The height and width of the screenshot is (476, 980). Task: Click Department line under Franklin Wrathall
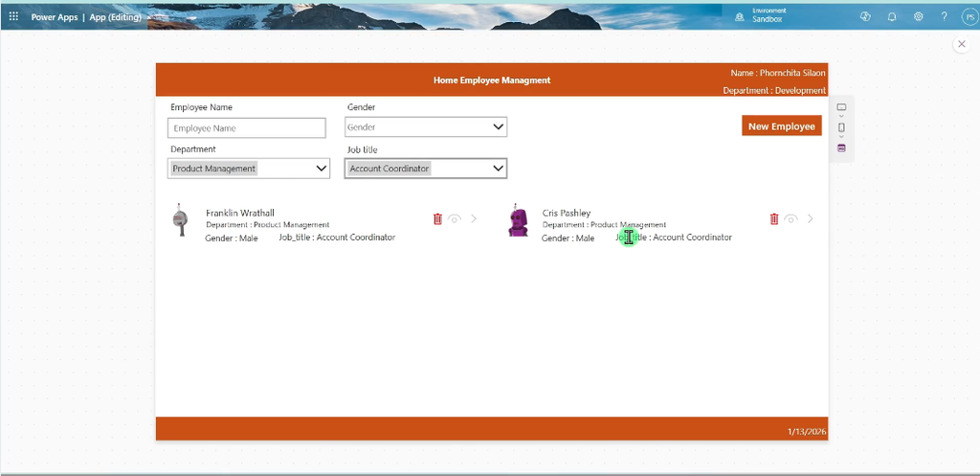[268, 224]
